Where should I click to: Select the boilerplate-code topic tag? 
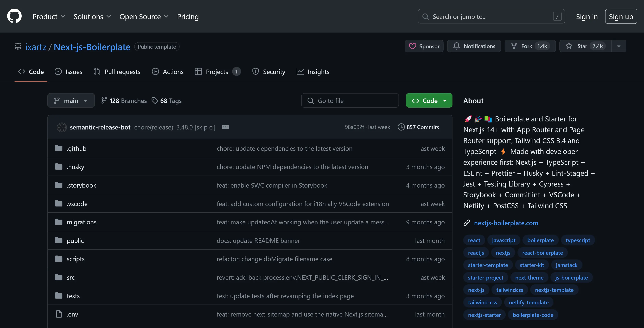click(533, 315)
